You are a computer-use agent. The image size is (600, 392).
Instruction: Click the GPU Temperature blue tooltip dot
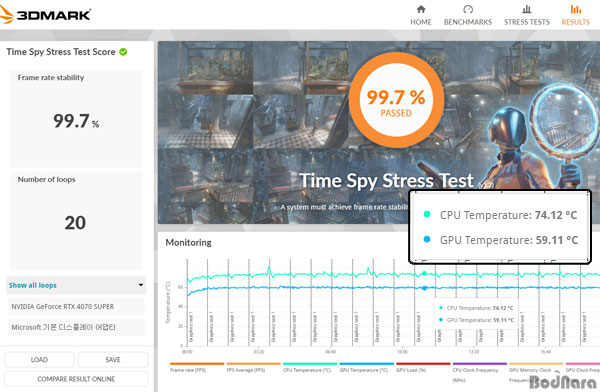pyautogui.click(x=427, y=239)
